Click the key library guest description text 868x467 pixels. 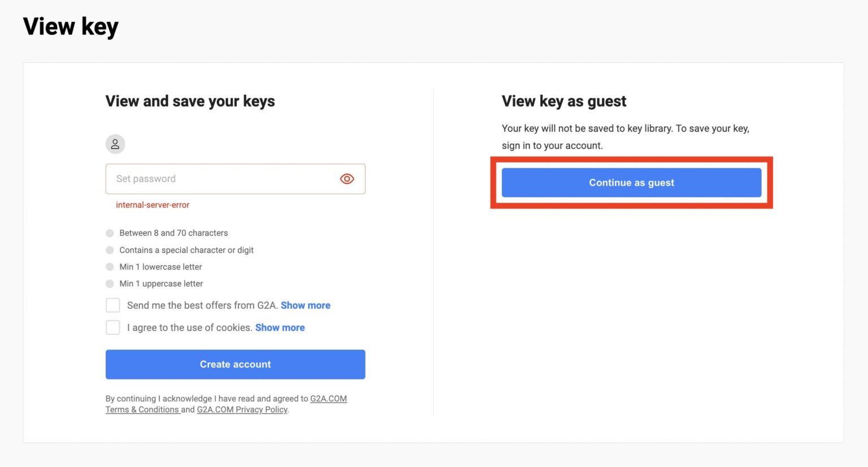point(625,137)
